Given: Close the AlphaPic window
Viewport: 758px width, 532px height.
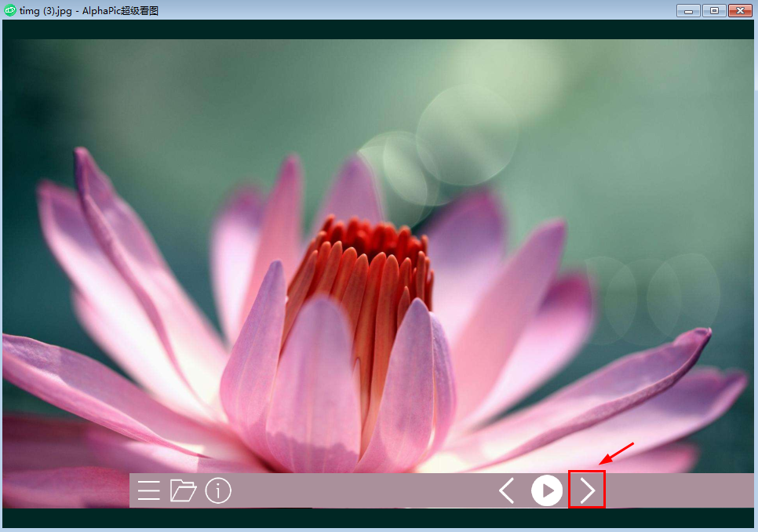Looking at the screenshot, I should (739, 10).
